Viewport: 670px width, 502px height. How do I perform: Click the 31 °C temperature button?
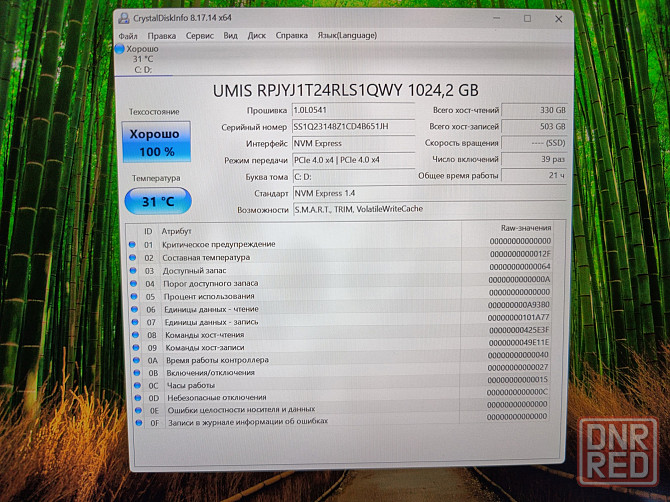(x=158, y=201)
